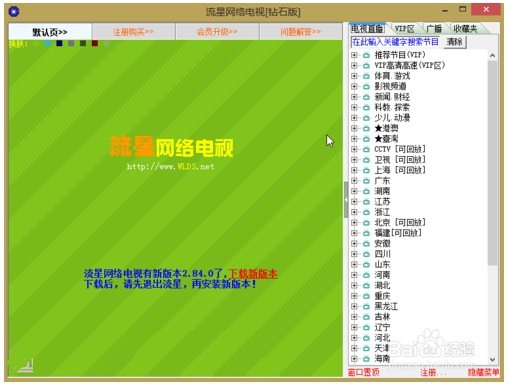Click the keyword search input field

point(396,42)
